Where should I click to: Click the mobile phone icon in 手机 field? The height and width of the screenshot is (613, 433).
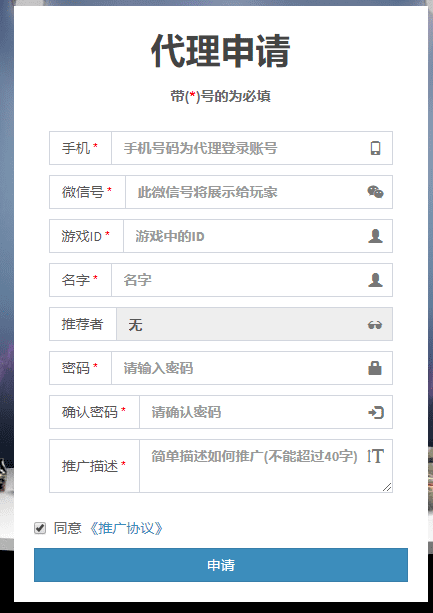click(x=376, y=148)
